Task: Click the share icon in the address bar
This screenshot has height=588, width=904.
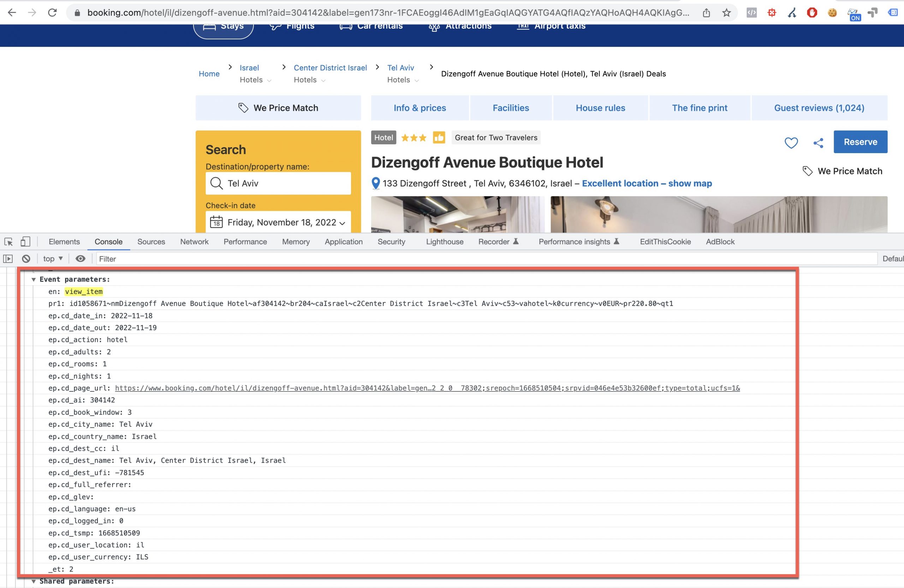Action: [706, 12]
